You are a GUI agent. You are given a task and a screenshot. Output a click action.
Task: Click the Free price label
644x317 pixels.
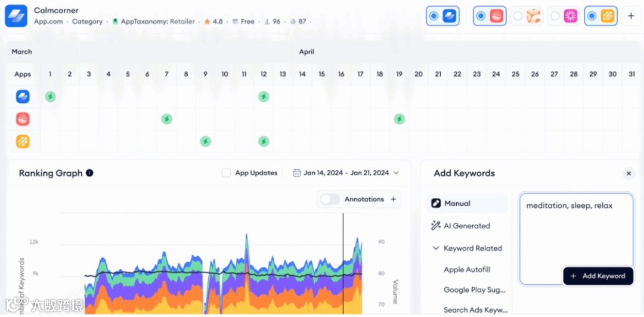[x=243, y=21]
